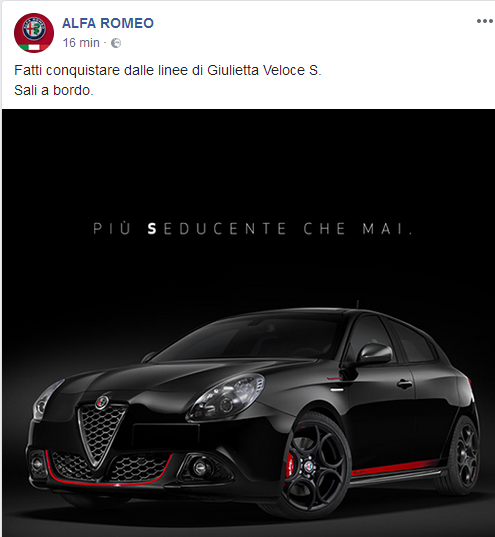
Task: Click the 16 min timestamp
Action: (81, 43)
